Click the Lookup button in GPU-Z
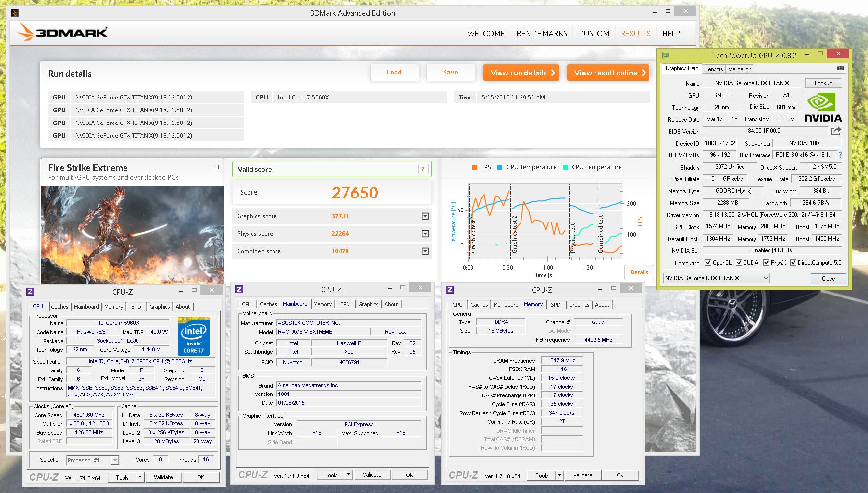The width and height of the screenshot is (868, 493). [823, 83]
